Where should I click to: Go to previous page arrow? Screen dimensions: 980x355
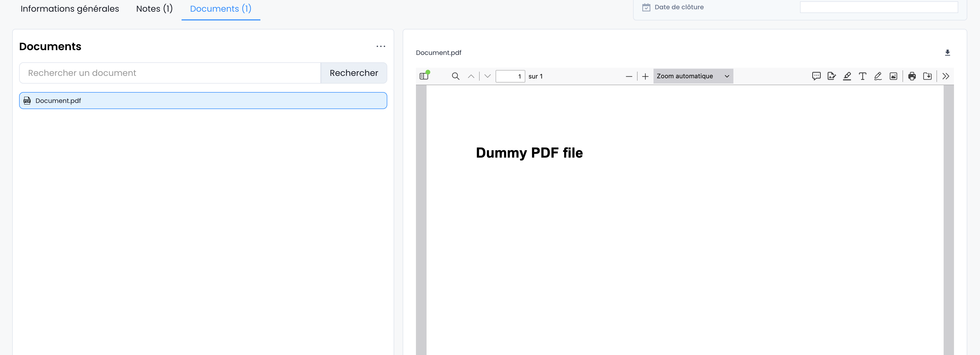tap(471, 76)
